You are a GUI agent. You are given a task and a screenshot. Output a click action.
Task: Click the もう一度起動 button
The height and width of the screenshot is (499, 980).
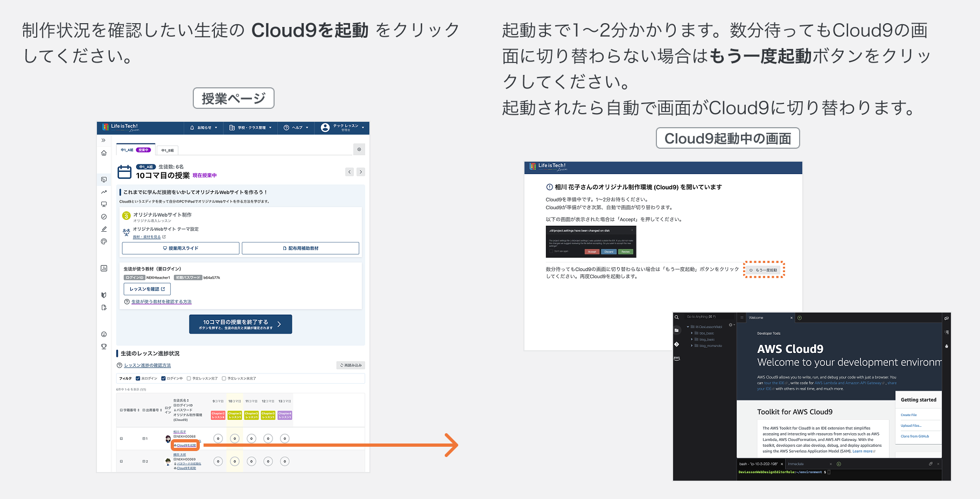click(764, 269)
